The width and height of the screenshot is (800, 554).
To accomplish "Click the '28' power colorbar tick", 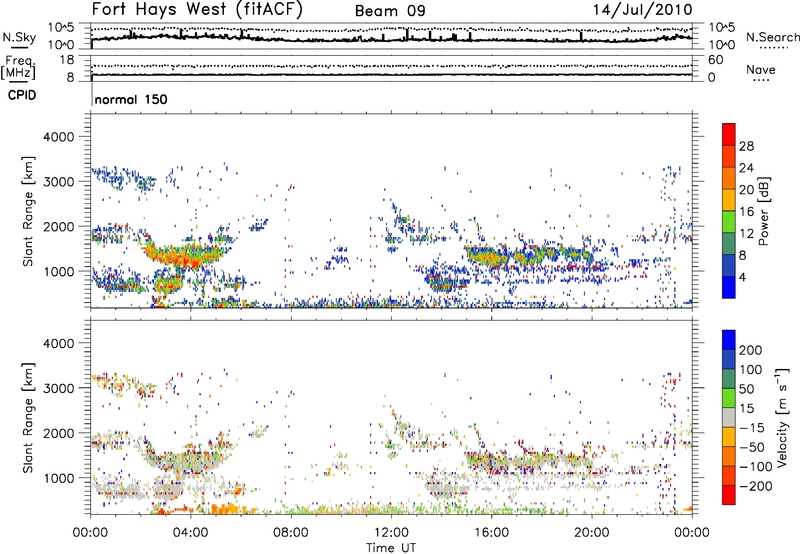I will (746, 146).
